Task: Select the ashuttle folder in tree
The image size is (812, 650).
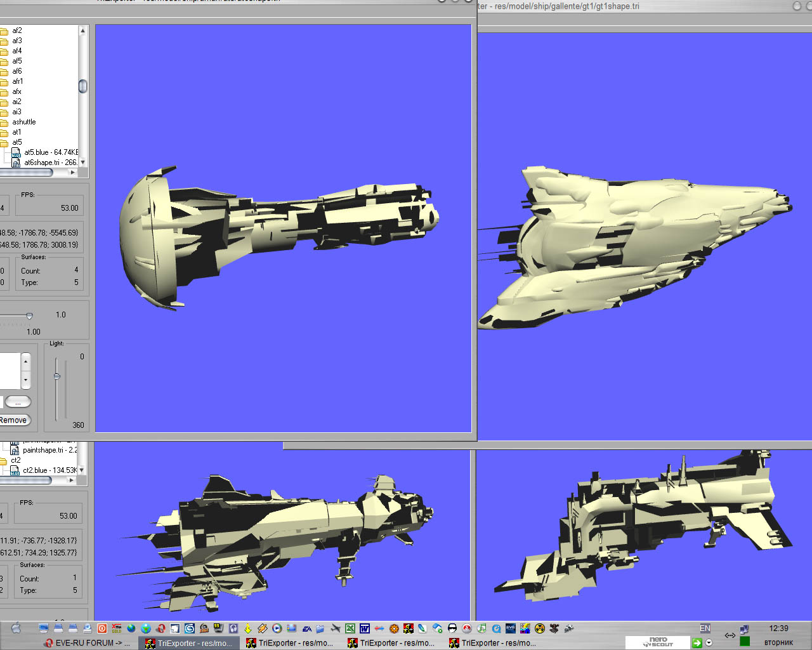Action: tap(24, 122)
